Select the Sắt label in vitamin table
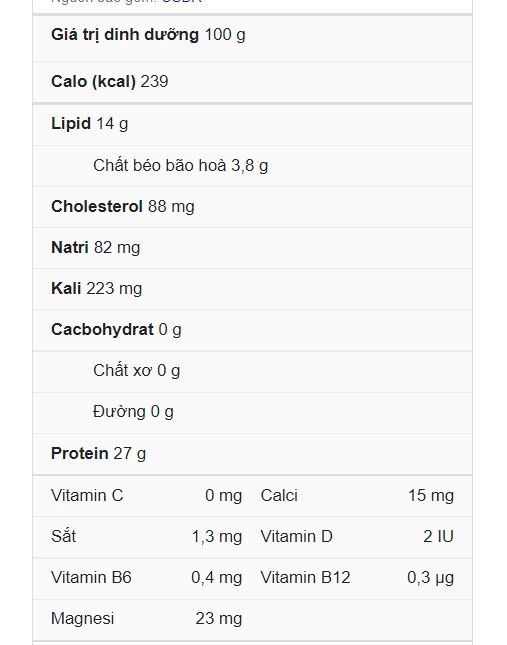 64,536
